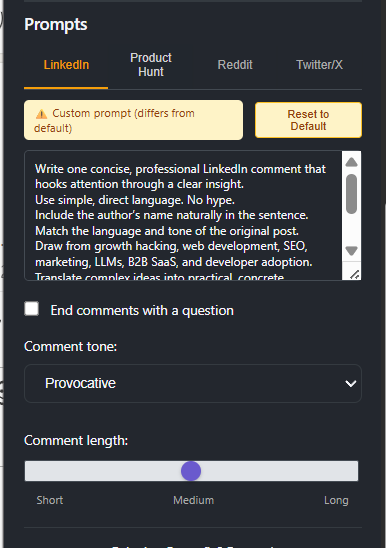Click the scroll up arrow in prompt textarea
386x548 pixels.
coord(351,162)
